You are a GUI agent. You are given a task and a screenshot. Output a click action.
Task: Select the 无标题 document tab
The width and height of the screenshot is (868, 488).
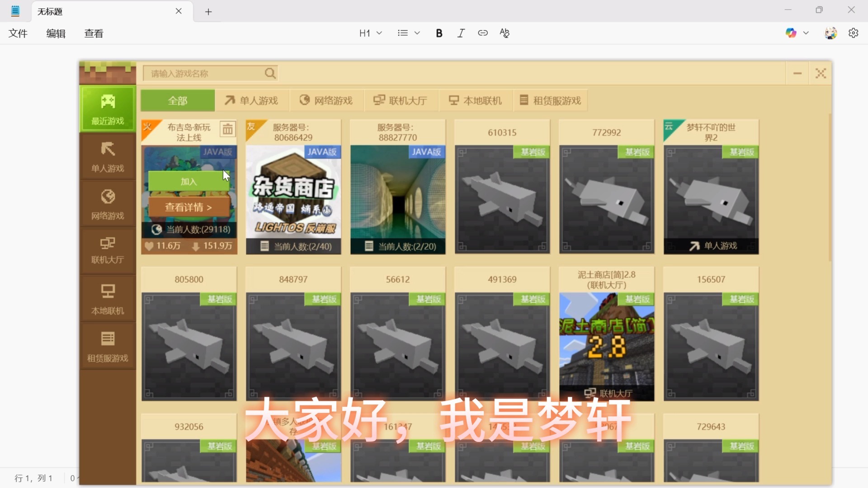(113, 12)
